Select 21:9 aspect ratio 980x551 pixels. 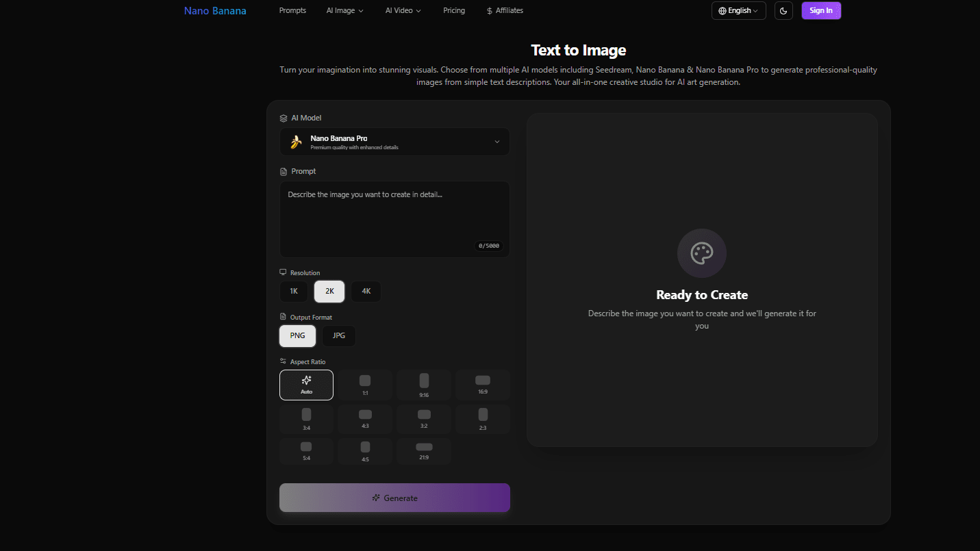pyautogui.click(x=424, y=451)
